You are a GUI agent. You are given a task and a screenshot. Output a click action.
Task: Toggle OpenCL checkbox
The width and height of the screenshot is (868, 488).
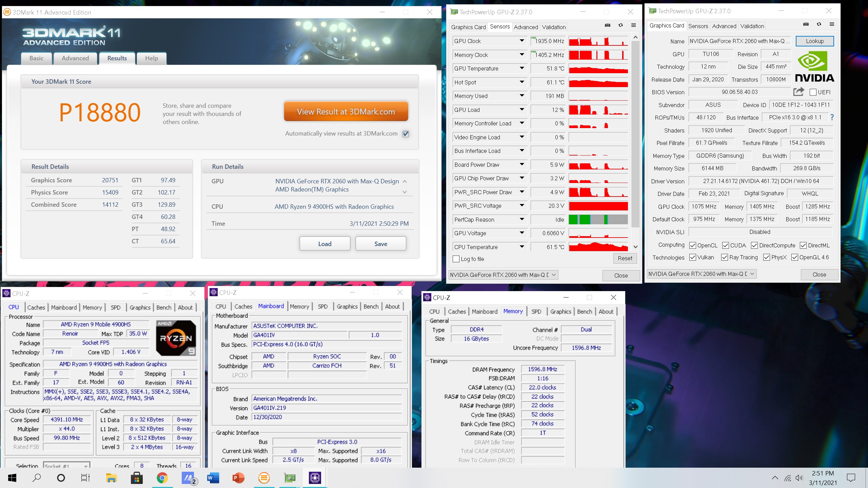[x=693, y=245]
